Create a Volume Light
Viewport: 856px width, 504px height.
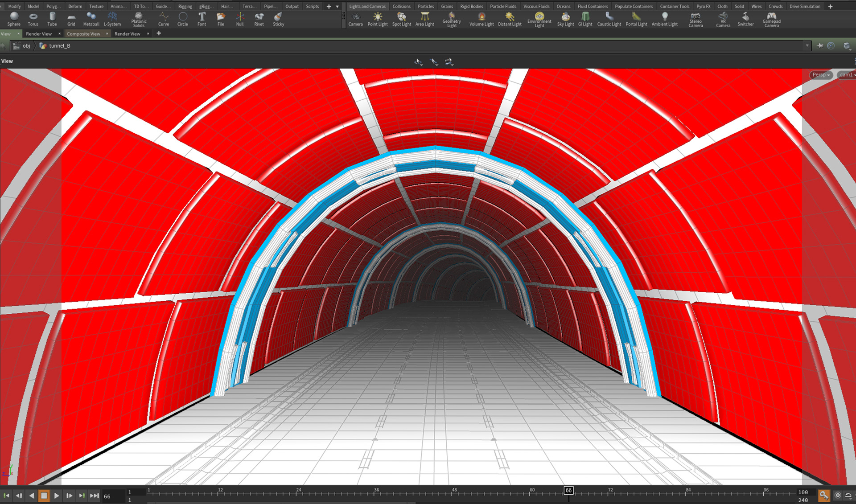(481, 19)
